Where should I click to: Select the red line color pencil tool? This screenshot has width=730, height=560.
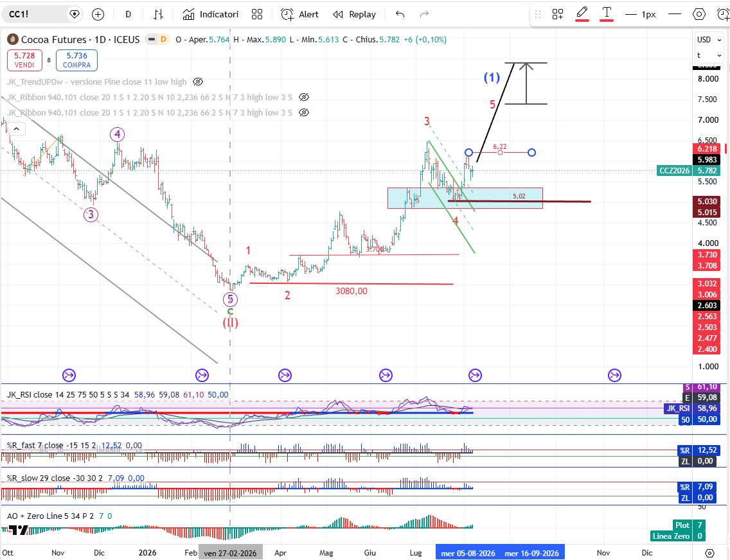point(582,14)
